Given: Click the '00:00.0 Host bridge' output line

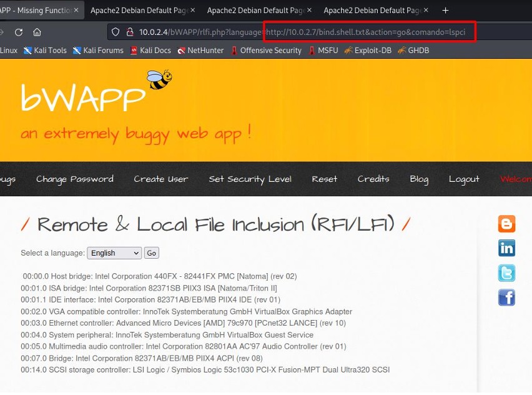Looking at the screenshot, I should (x=160, y=276).
